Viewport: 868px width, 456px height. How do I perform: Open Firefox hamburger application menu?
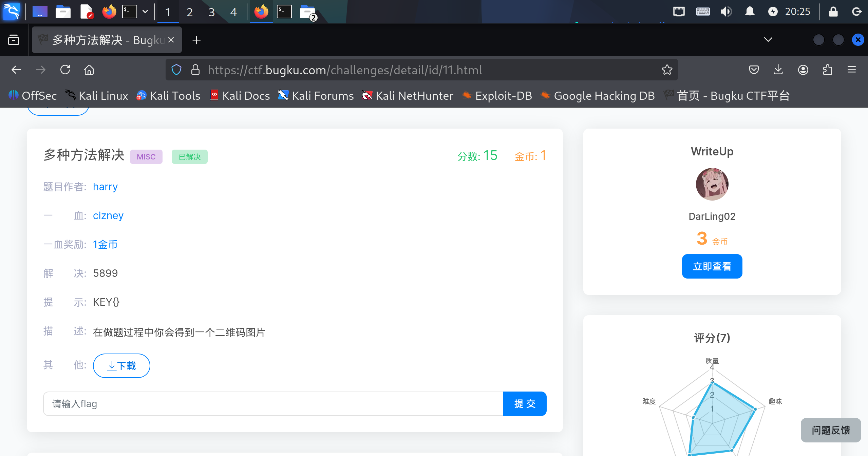pyautogui.click(x=852, y=70)
